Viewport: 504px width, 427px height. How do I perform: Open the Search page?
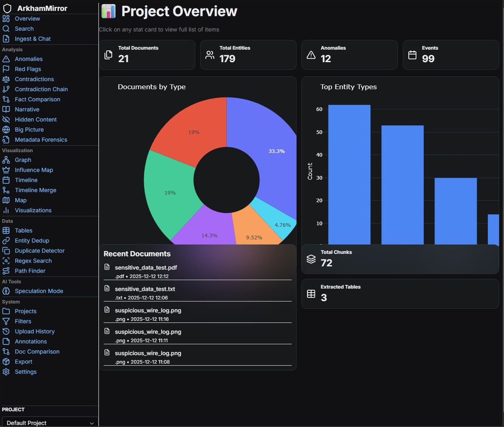click(x=24, y=29)
